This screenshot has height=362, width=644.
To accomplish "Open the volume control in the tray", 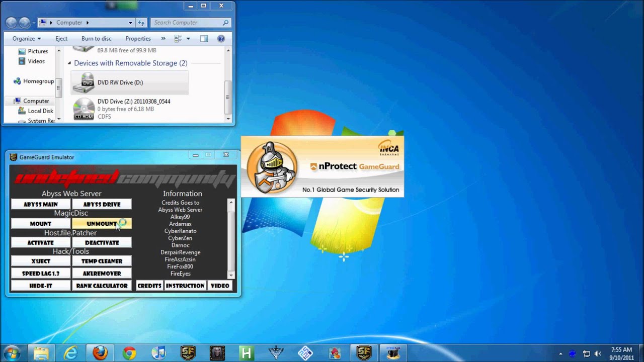I will click(598, 353).
